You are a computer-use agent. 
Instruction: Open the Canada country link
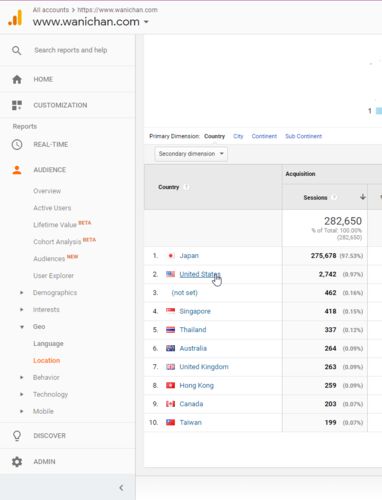191,404
